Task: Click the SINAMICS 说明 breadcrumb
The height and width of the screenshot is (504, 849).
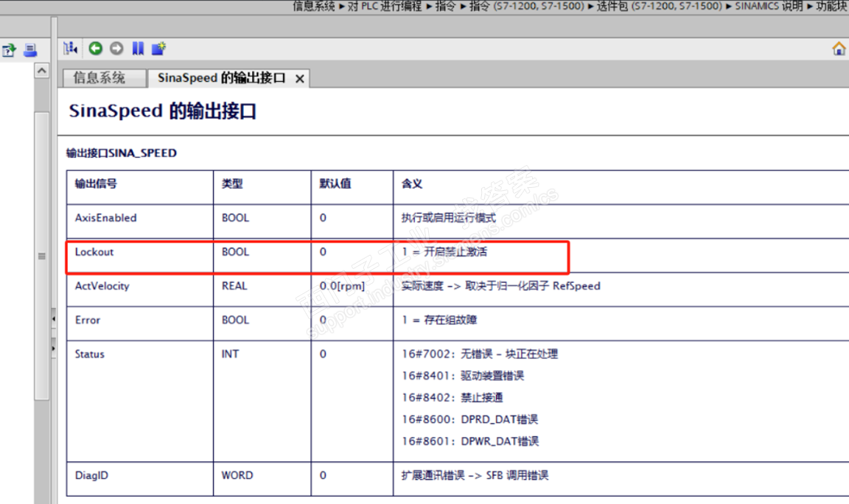Action: click(x=769, y=6)
